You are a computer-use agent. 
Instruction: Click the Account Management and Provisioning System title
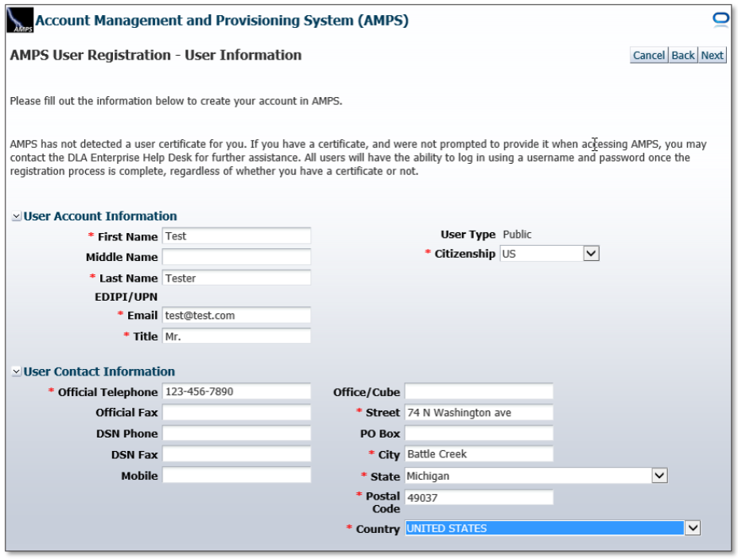click(222, 20)
